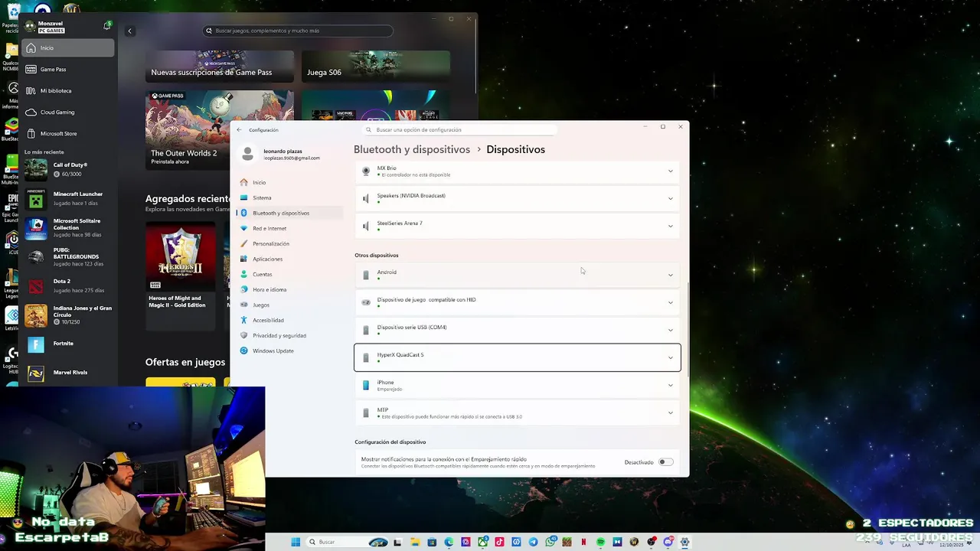Open the Xbox app taskbar icon
Screen dimensions: 980x551
(483, 542)
